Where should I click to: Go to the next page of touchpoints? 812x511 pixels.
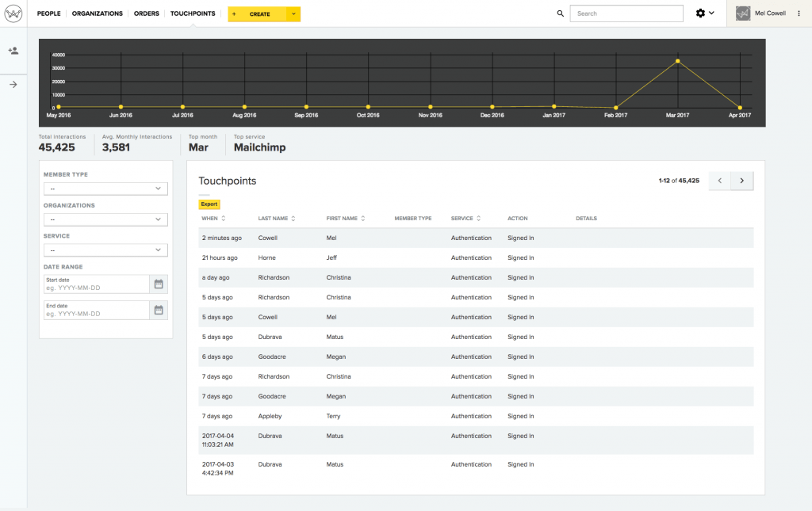point(742,181)
